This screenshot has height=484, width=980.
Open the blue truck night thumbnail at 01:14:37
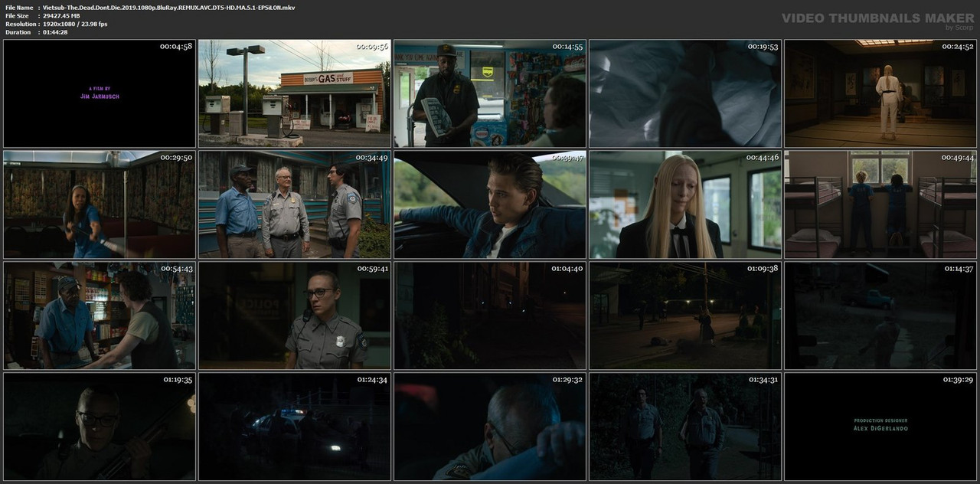pos(880,316)
